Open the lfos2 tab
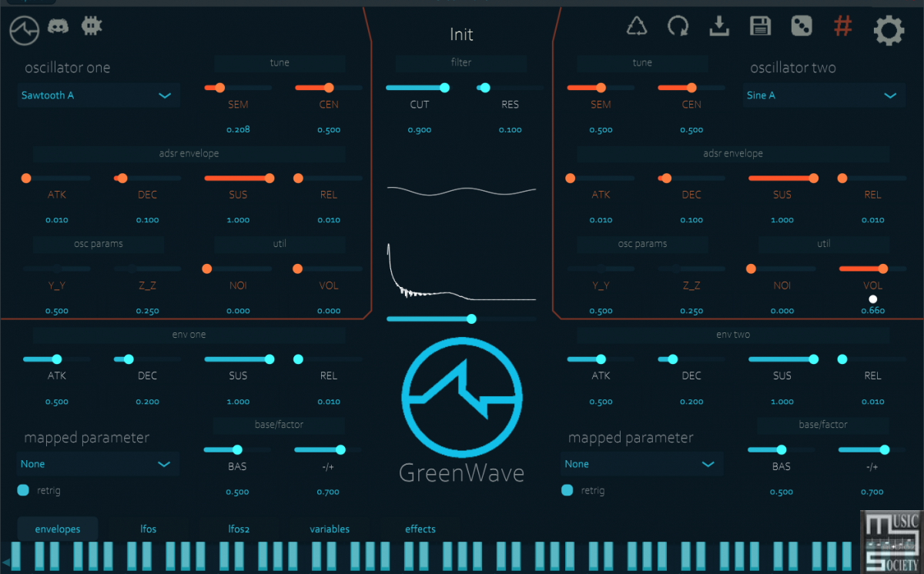Viewport: 924px width, 574px height. click(239, 529)
